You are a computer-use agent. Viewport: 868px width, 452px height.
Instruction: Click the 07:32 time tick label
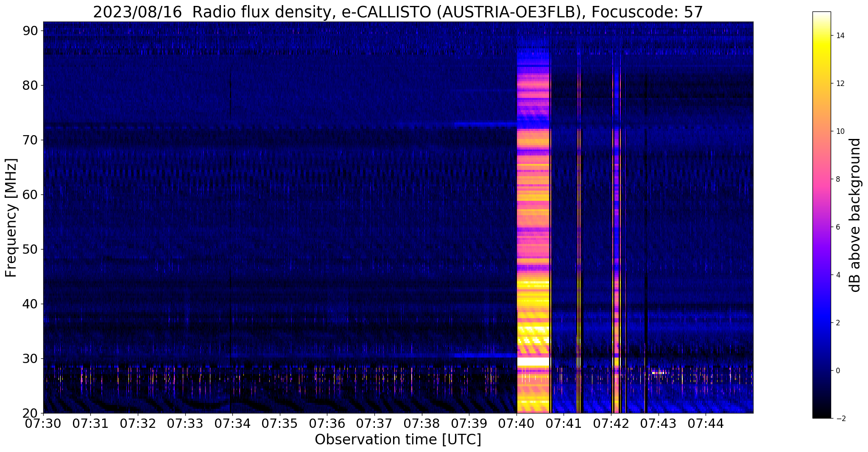pyautogui.click(x=137, y=423)
